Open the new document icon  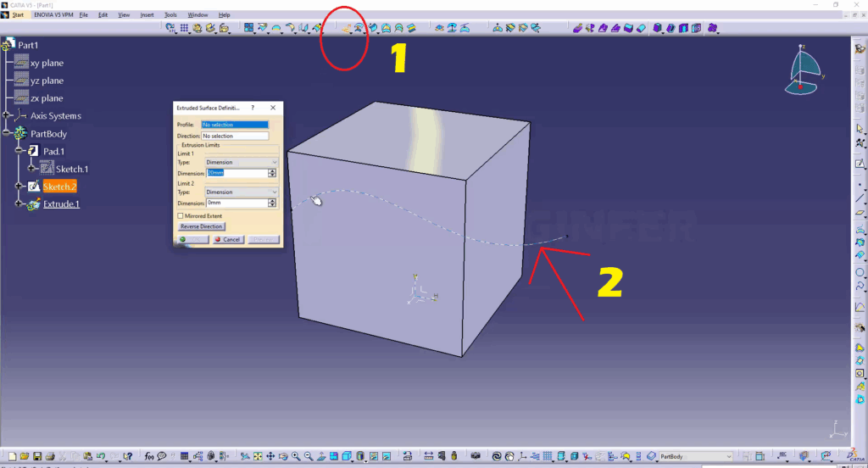click(x=12, y=456)
